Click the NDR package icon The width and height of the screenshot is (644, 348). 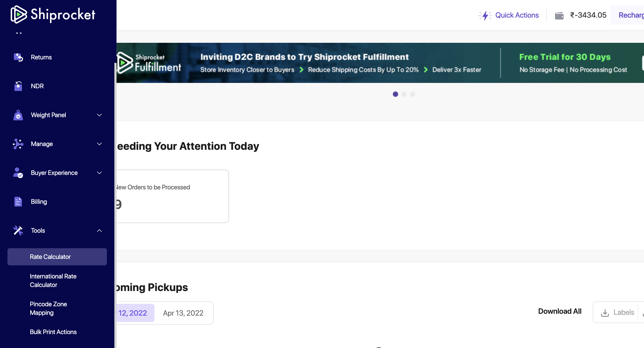tap(18, 86)
